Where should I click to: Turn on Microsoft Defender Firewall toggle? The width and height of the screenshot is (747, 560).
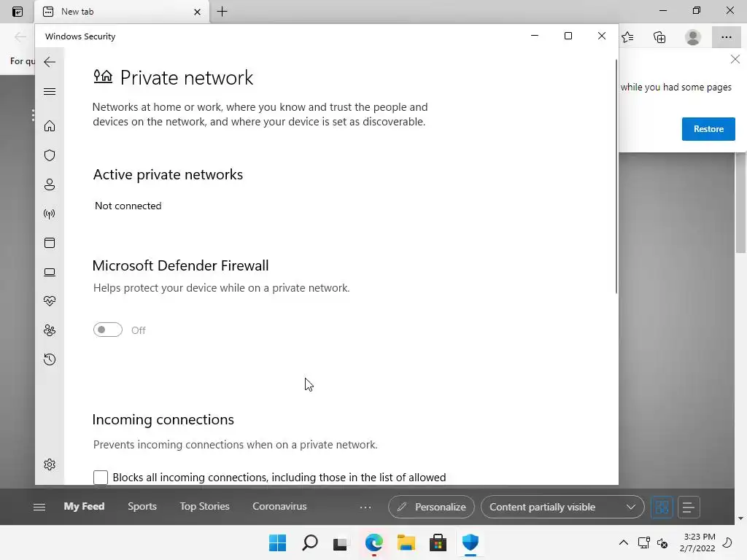(x=108, y=330)
